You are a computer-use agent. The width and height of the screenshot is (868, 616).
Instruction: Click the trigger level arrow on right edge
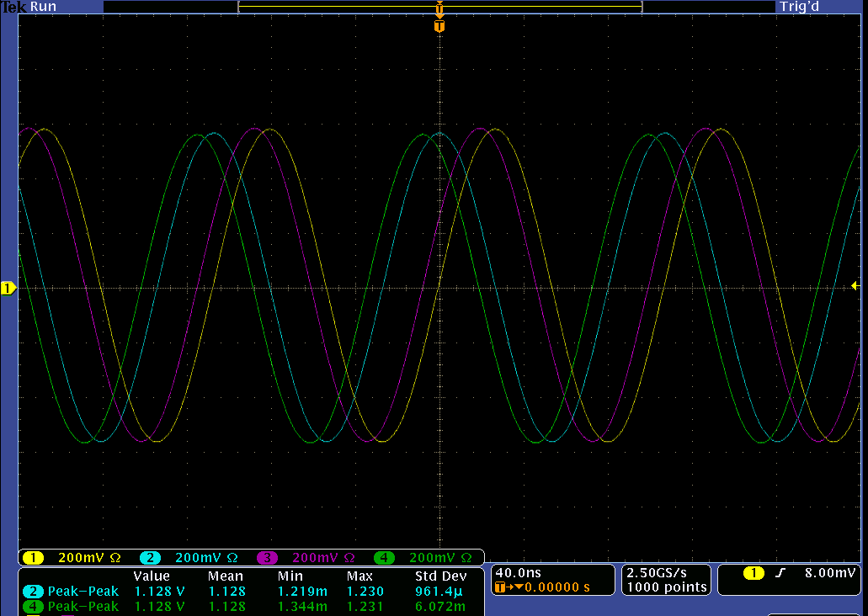(x=855, y=287)
